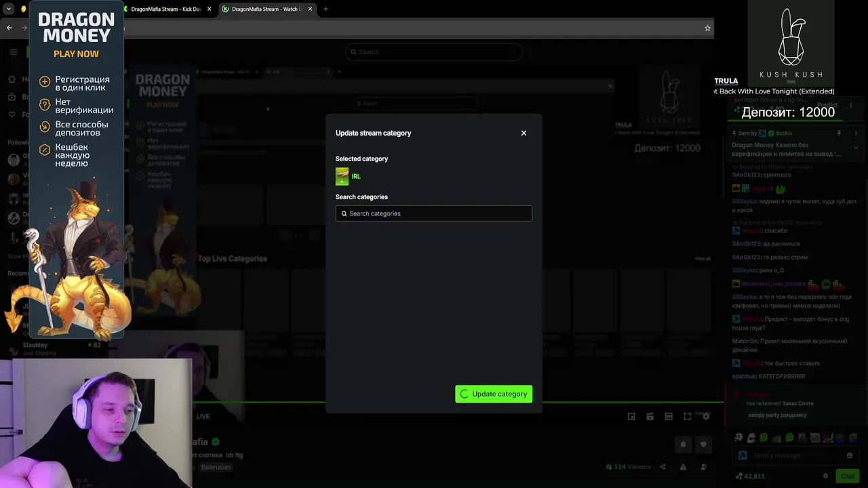Screen dimensions: 868x488
Task: Click the Belarusian language tag
Action: [216, 467]
